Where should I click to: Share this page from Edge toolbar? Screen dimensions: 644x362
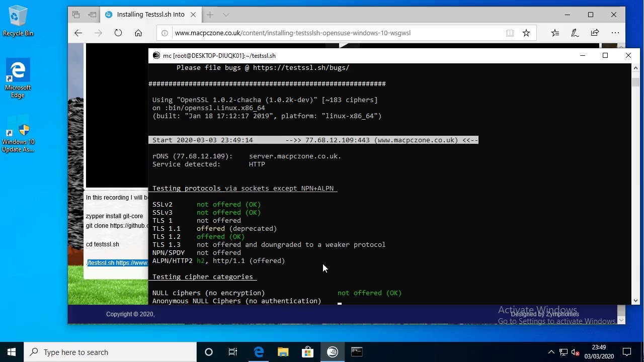click(x=595, y=33)
